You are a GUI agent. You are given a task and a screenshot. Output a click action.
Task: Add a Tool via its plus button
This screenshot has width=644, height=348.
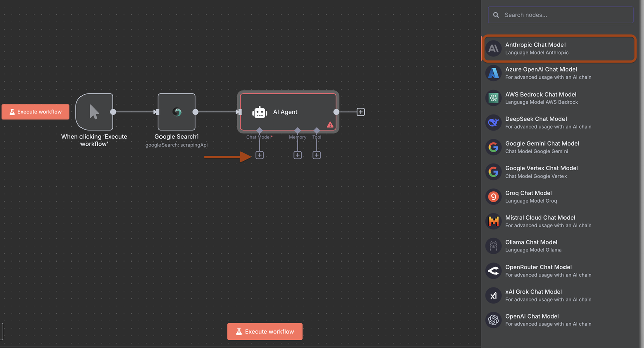(316, 155)
